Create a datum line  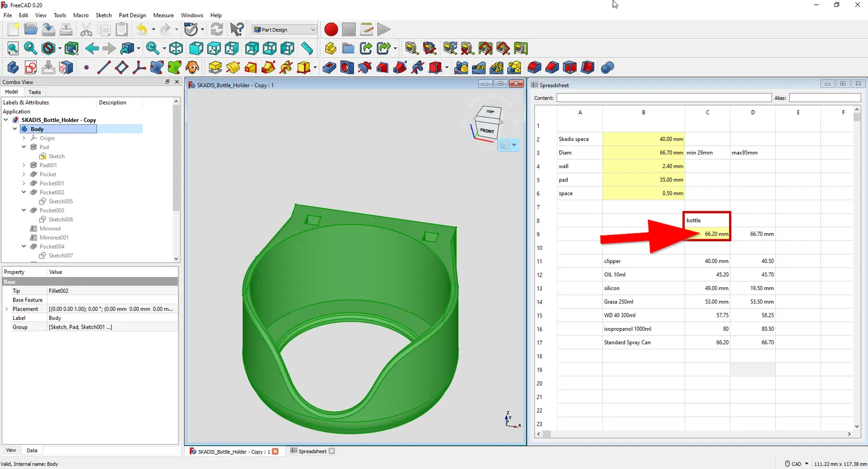tap(104, 67)
